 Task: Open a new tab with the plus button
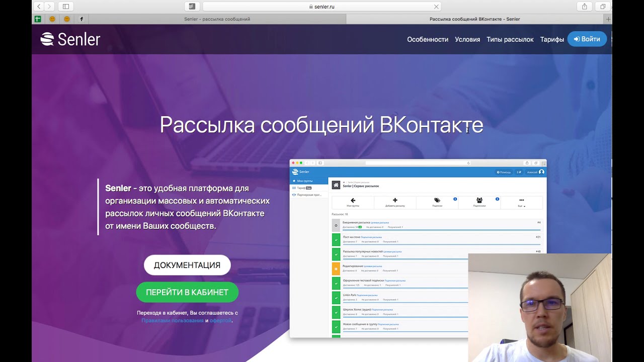coord(608,19)
